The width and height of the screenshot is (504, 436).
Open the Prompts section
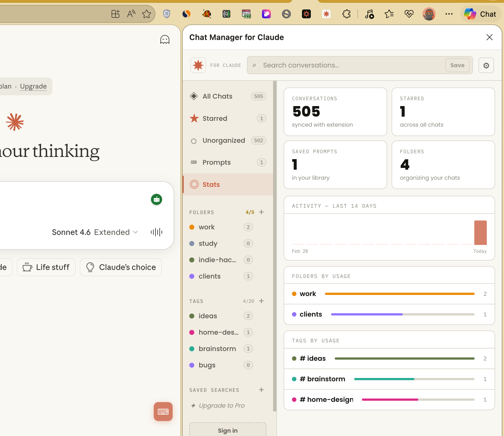click(228, 162)
